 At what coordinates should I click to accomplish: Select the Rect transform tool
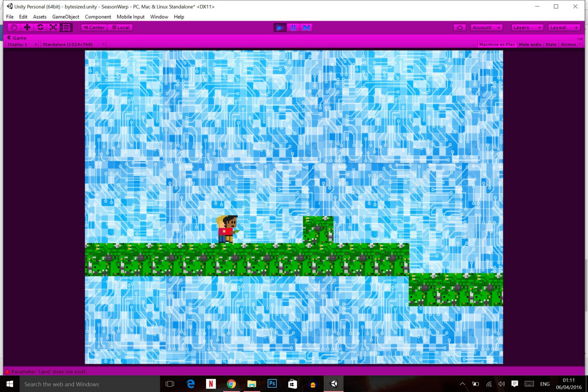[x=66, y=28]
